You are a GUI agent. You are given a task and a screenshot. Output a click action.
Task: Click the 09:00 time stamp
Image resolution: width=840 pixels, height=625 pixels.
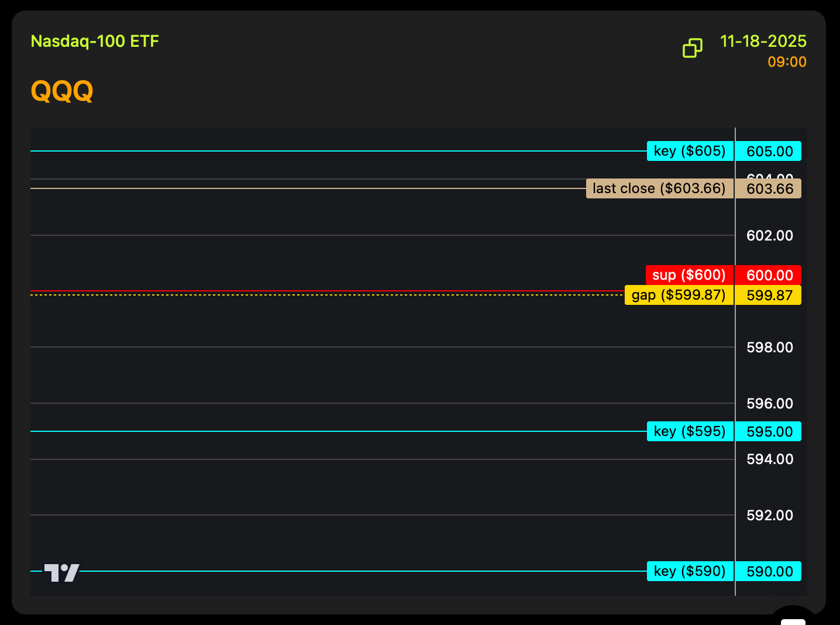(x=787, y=62)
